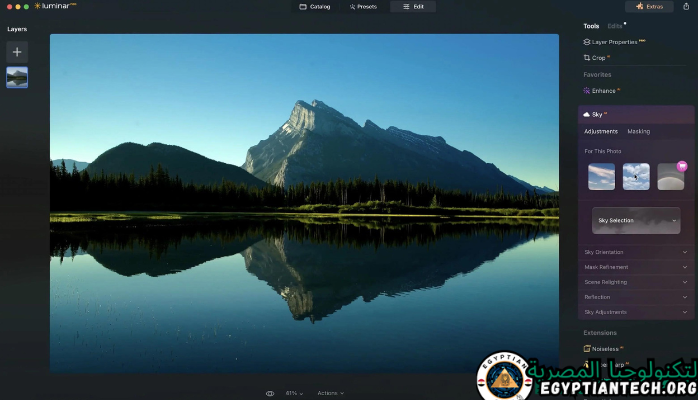The width and height of the screenshot is (698, 400).
Task: Expand the Sky Orientation section
Action: pos(635,252)
